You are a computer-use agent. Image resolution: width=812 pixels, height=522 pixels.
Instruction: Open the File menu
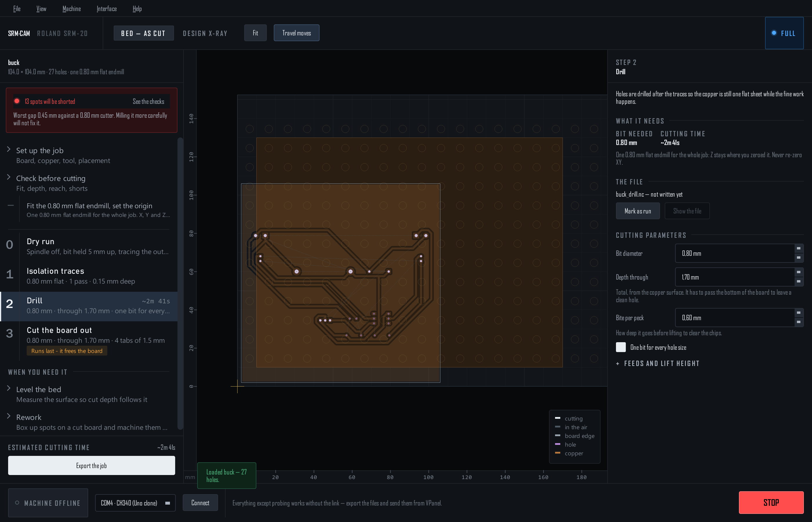click(17, 8)
